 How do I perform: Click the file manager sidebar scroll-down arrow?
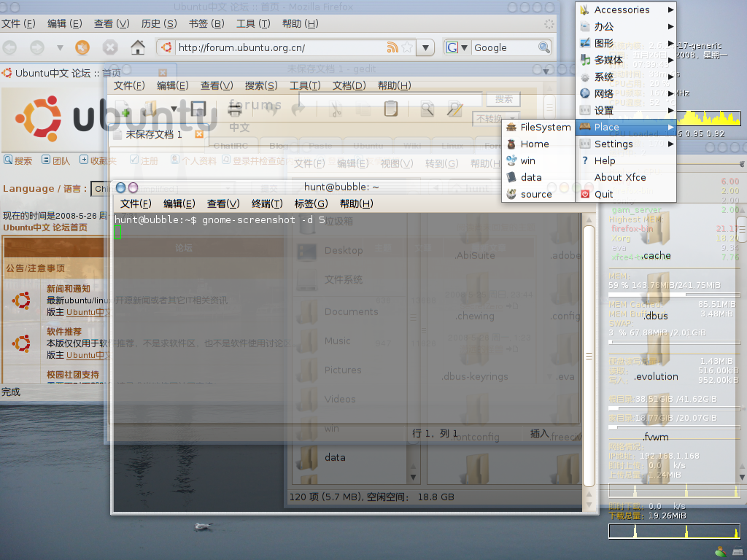(x=413, y=477)
